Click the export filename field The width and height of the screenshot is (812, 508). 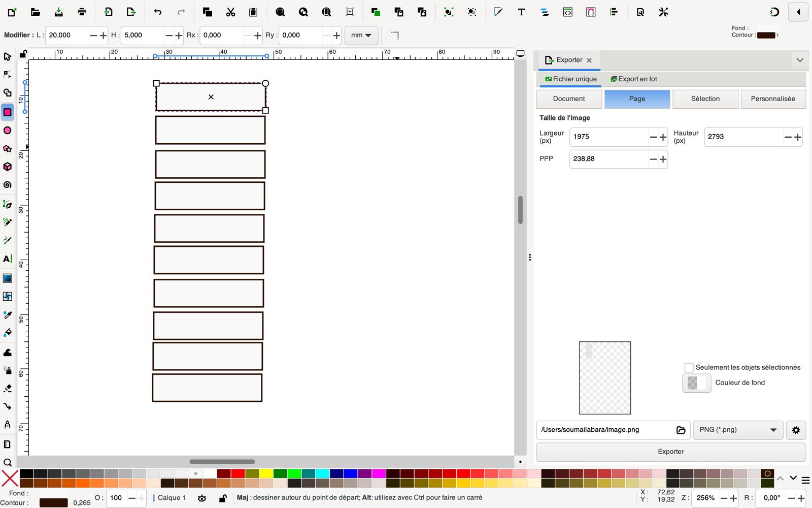pyautogui.click(x=605, y=430)
